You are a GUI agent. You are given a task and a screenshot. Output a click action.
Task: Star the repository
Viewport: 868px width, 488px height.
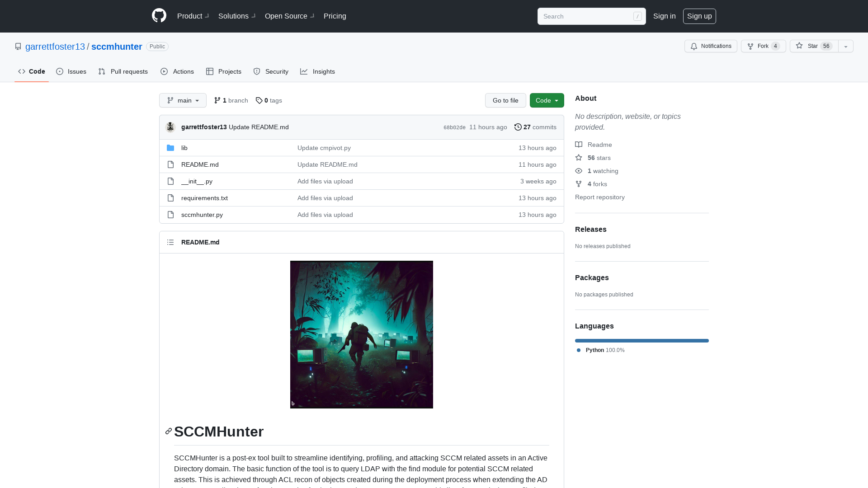(814, 46)
